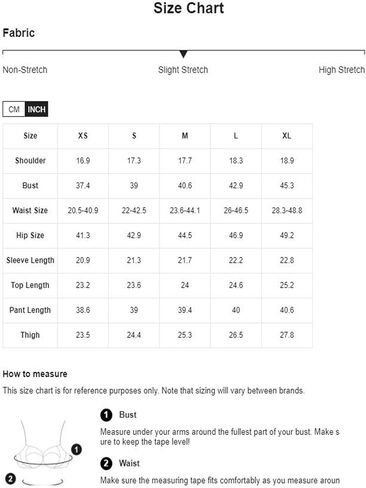Click the number 2 Waist bullet icon

pyautogui.click(x=106, y=463)
